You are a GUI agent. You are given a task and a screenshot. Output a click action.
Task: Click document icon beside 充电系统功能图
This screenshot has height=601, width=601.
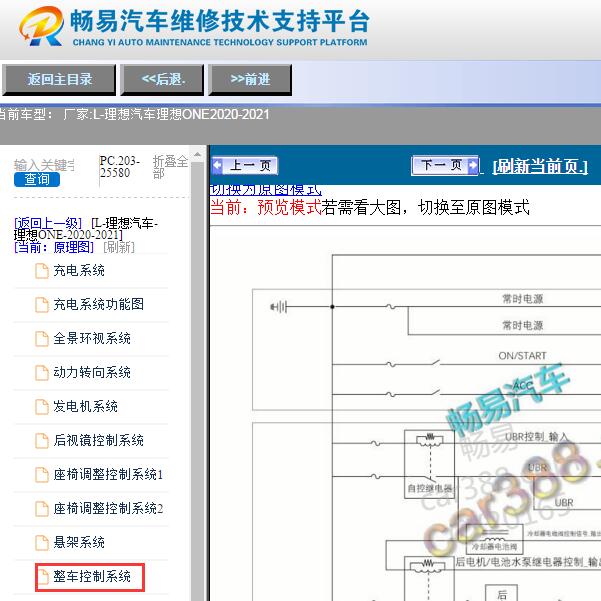(x=42, y=305)
